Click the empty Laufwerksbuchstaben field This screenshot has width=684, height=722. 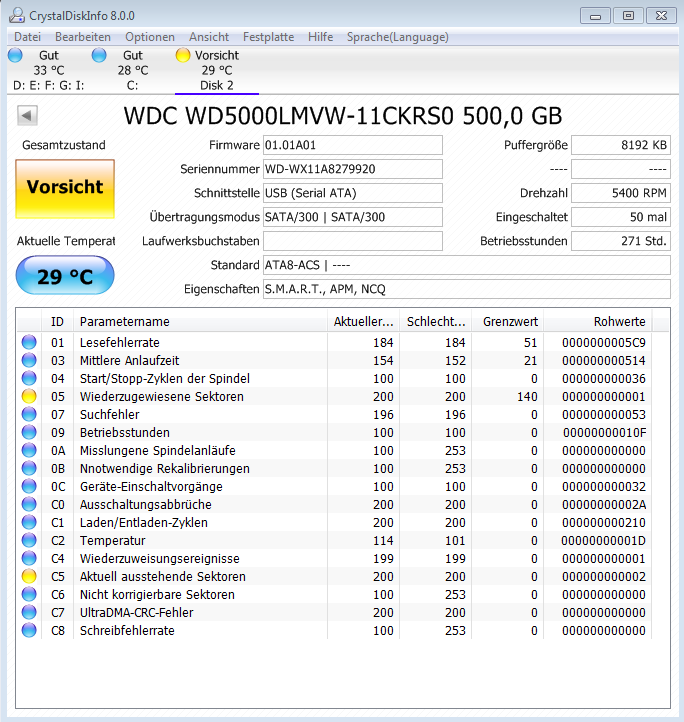(x=353, y=241)
